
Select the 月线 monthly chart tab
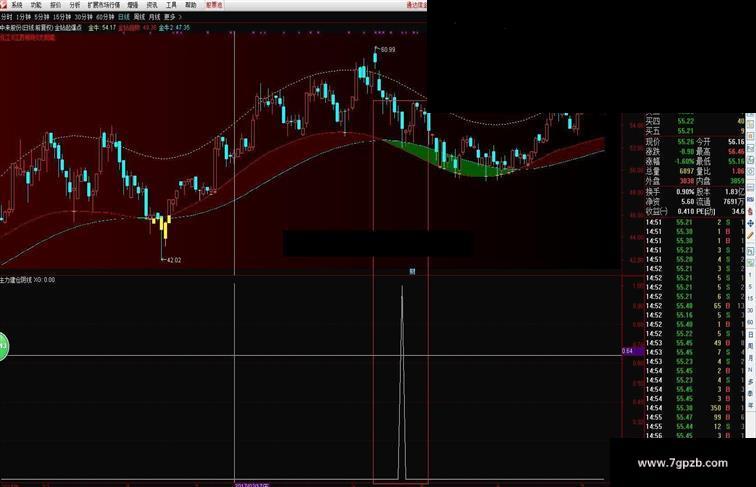click(x=154, y=17)
